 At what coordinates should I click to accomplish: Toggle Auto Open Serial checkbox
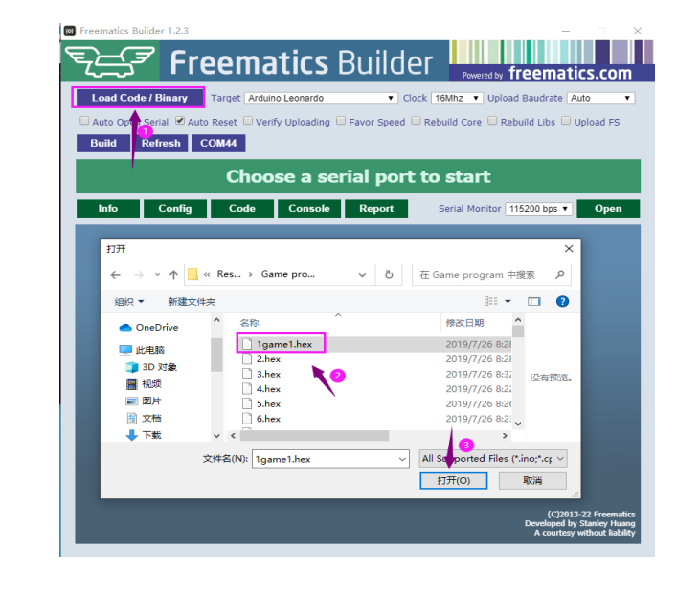(84, 121)
